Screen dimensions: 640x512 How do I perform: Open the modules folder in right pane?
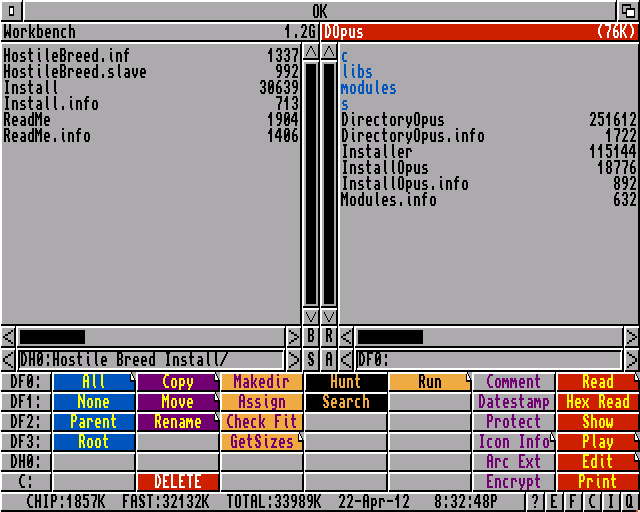(x=368, y=88)
